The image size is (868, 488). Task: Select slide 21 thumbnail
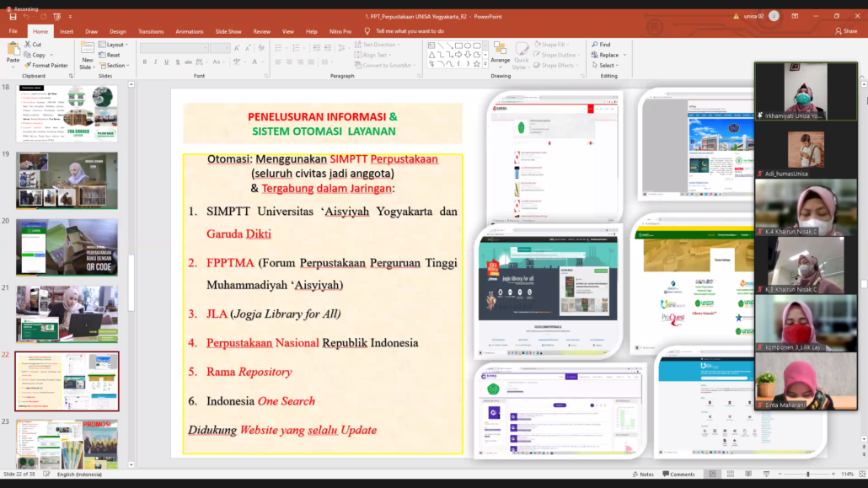(x=67, y=314)
